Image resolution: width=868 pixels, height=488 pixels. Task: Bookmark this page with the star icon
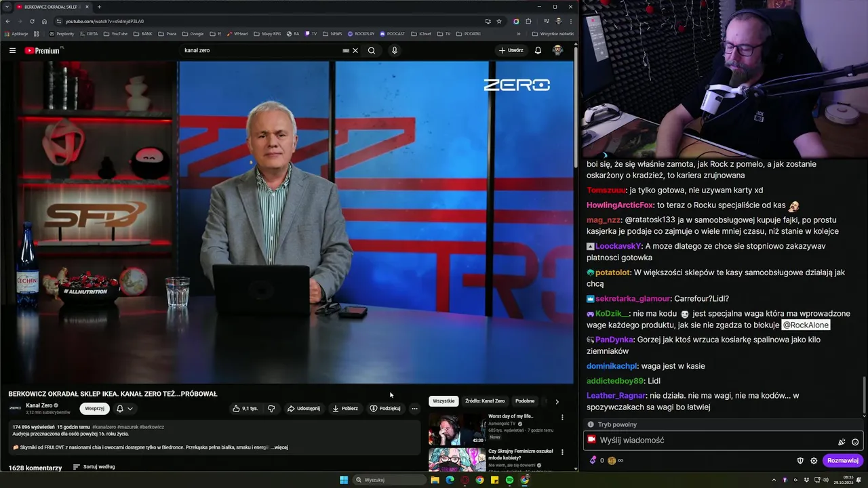pyautogui.click(x=499, y=21)
